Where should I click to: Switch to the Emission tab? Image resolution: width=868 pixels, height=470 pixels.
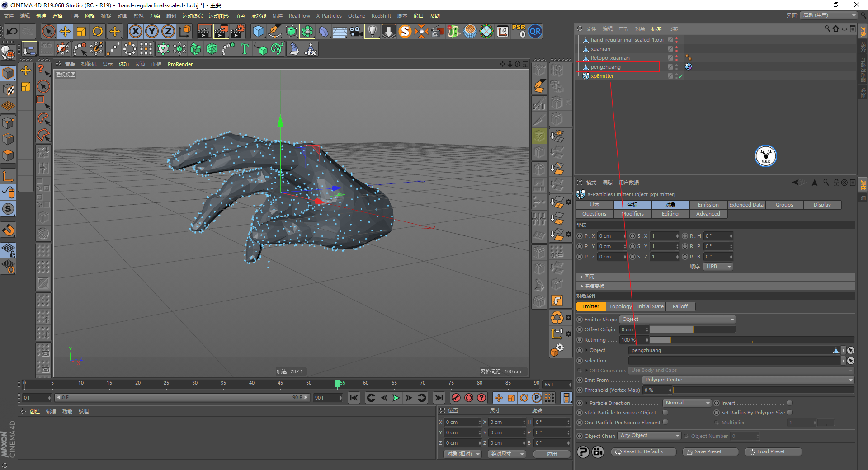[x=708, y=205]
